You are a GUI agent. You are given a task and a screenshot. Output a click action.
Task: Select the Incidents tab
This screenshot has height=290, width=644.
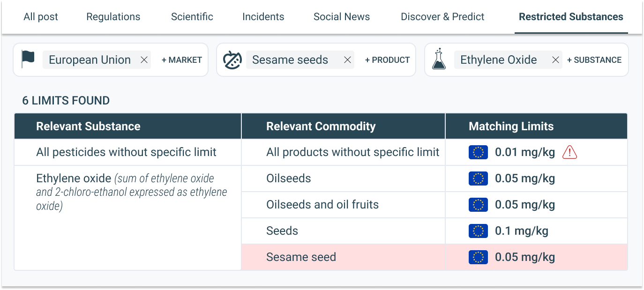click(x=263, y=16)
